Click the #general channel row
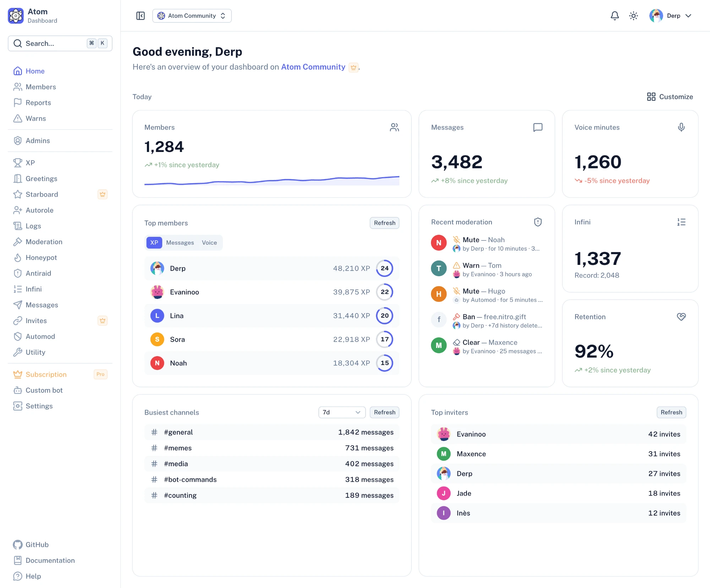This screenshot has width=710, height=588. (x=272, y=432)
